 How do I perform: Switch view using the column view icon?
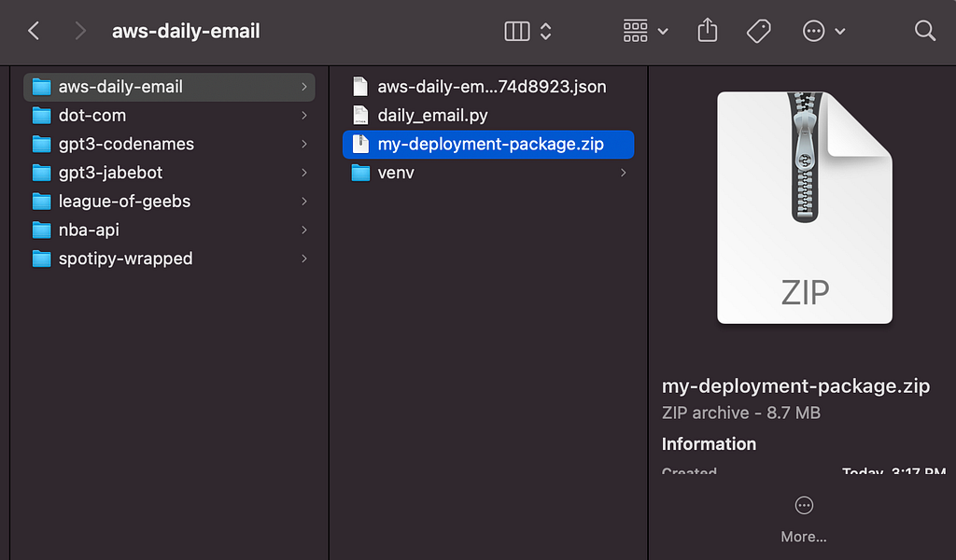pyautogui.click(x=517, y=31)
